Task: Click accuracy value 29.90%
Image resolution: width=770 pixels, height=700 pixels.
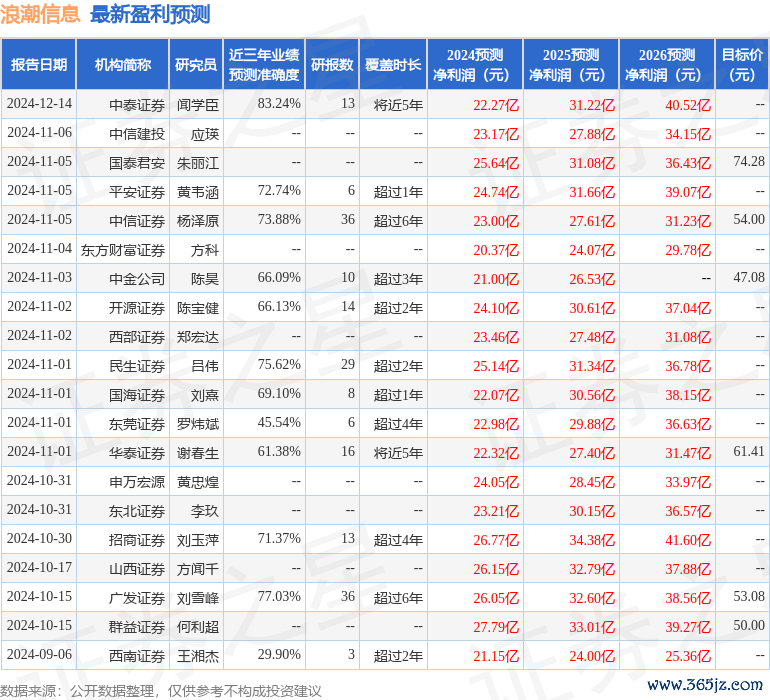Action: click(279, 654)
